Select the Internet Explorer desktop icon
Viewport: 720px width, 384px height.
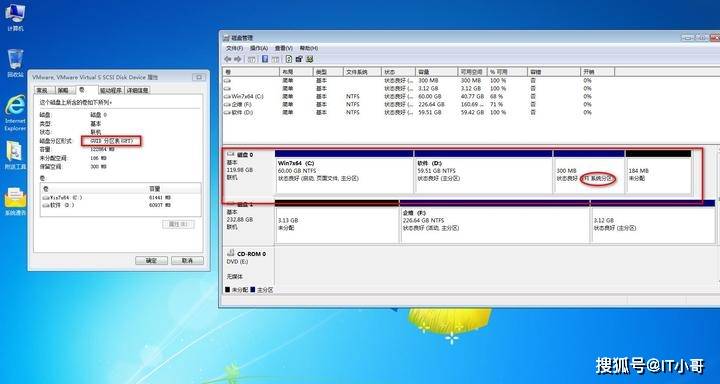15,113
